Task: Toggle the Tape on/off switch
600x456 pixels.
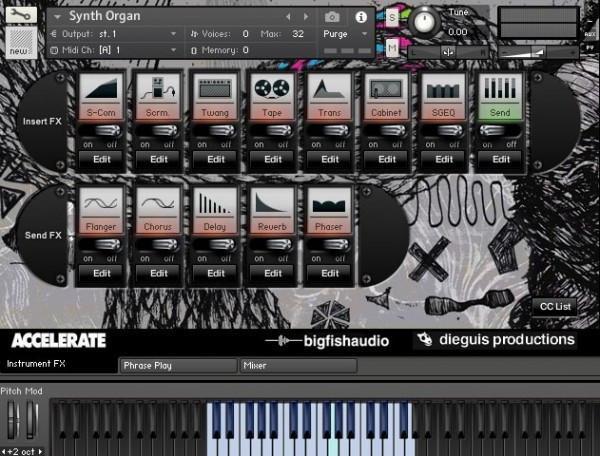Action: [x=272, y=131]
